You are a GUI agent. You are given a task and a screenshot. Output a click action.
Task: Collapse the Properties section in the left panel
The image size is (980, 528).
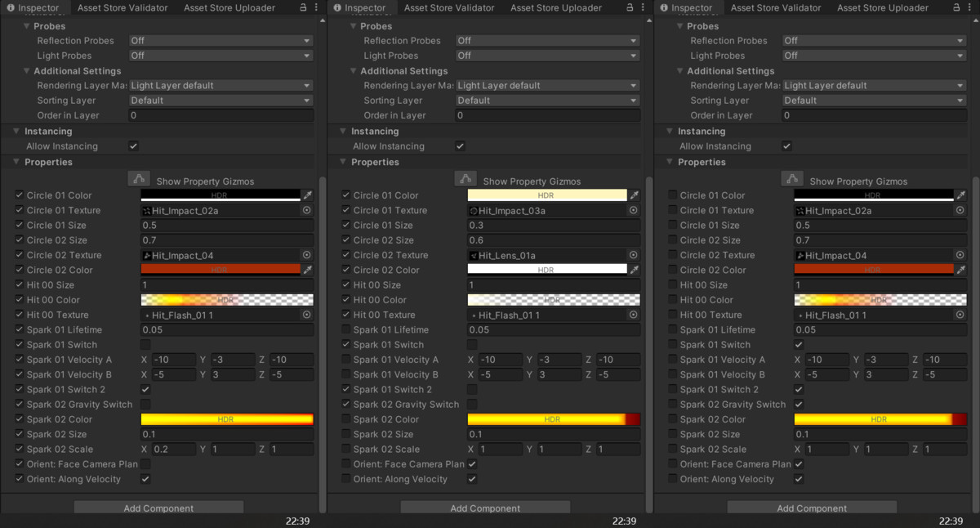coord(17,162)
